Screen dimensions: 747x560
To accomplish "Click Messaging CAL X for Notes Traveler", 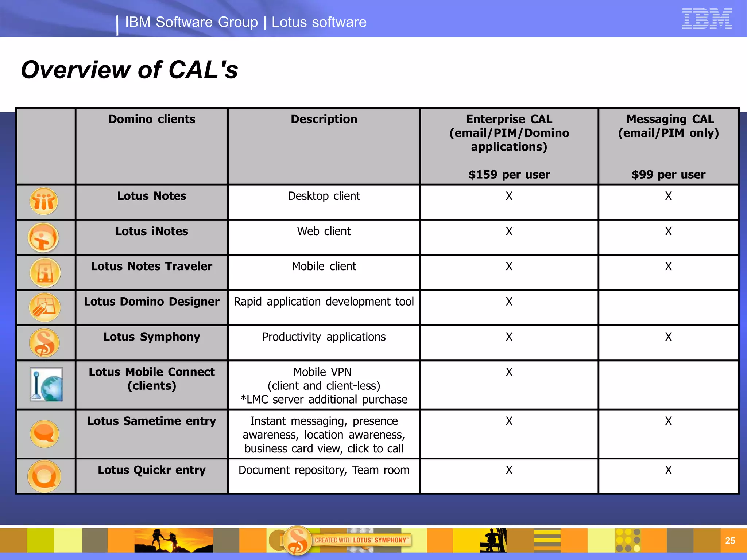I will 669,266.
